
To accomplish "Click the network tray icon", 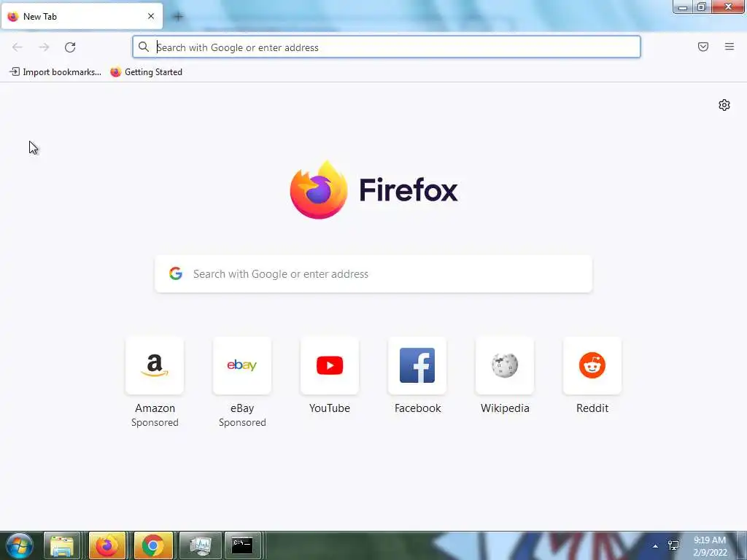I will 673,545.
